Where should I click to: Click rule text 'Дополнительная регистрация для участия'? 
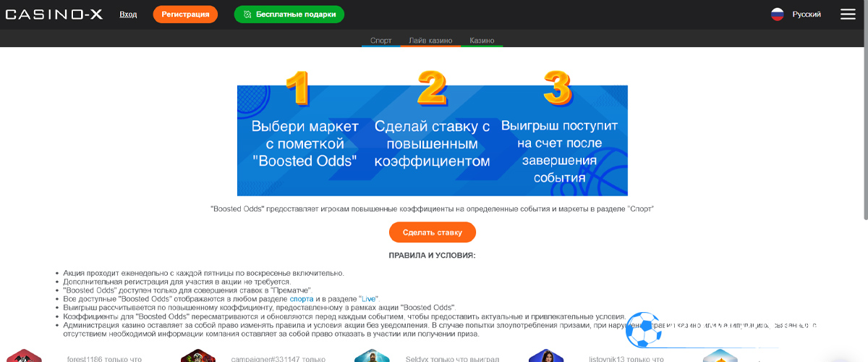coord(176,281)
